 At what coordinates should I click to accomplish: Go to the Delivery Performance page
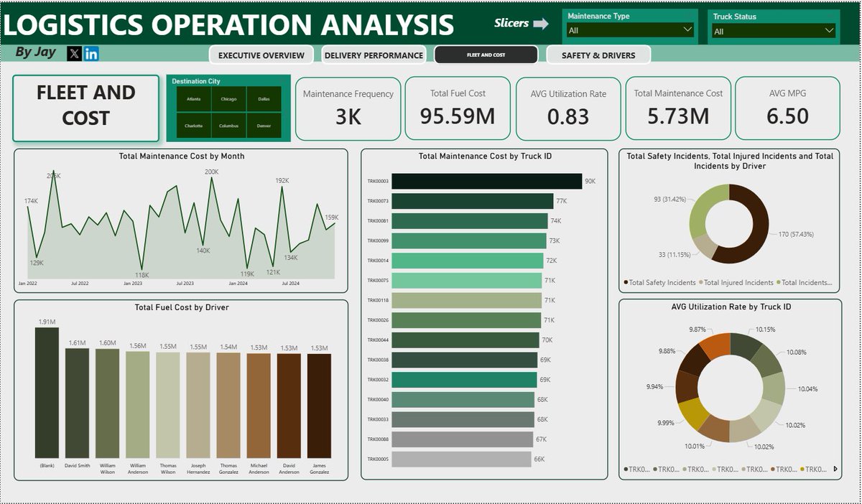[374, 55]
